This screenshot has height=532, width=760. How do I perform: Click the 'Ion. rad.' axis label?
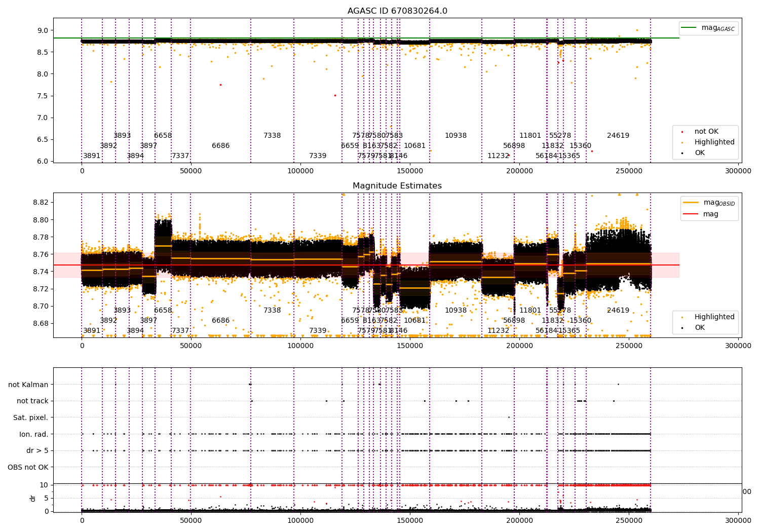coord(34,434)
